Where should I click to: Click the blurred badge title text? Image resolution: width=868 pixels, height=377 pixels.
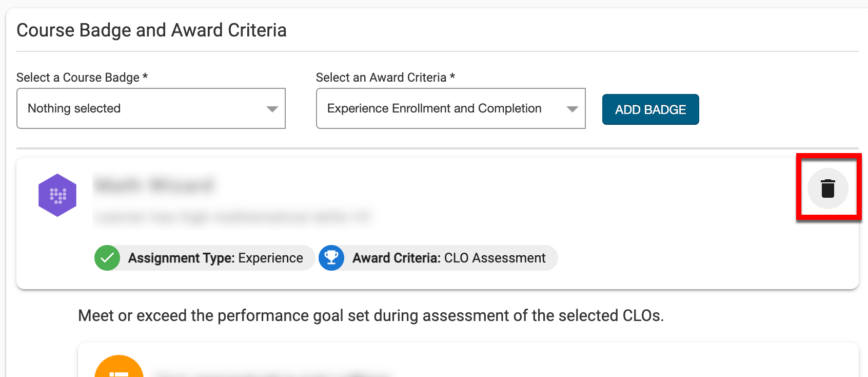click(154, 185)
